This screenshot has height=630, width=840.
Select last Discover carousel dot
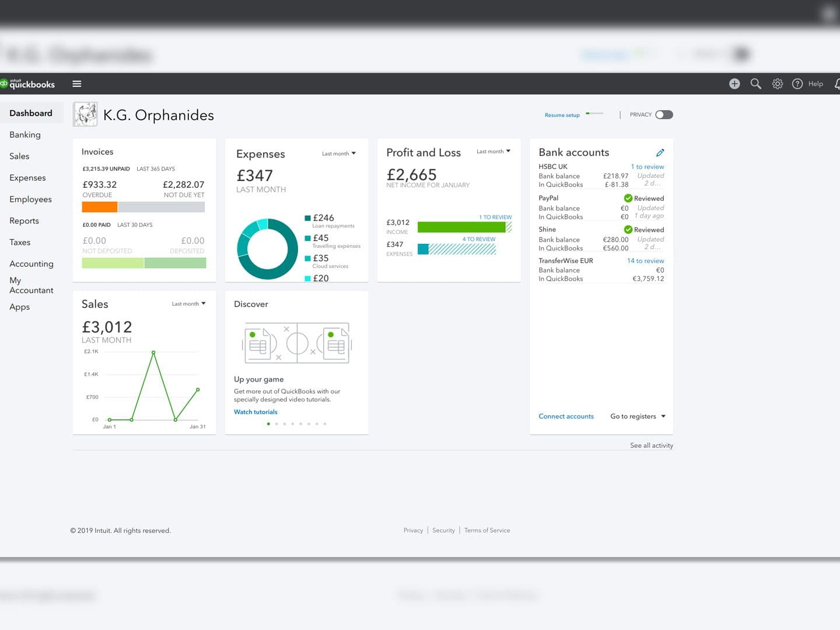coord(325,424)
